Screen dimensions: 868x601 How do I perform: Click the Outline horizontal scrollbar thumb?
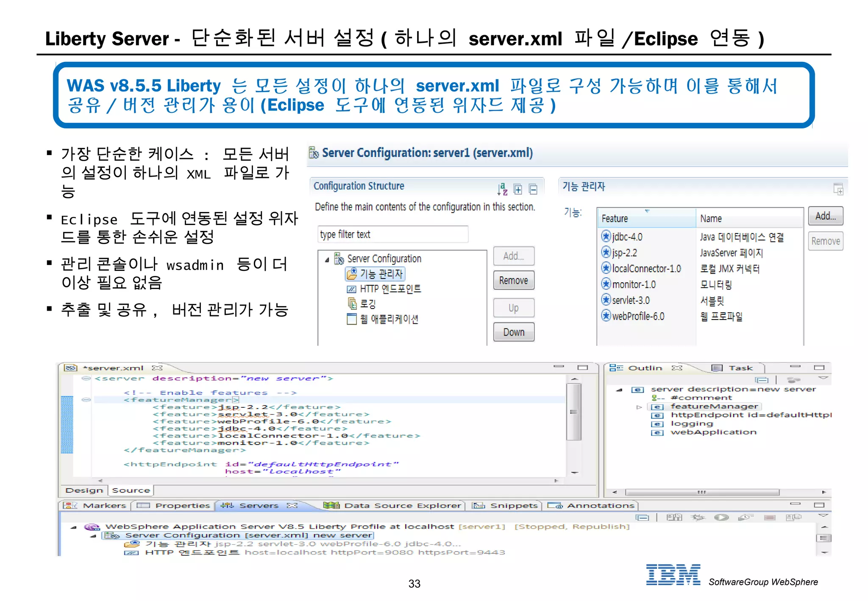pos(702,492)
